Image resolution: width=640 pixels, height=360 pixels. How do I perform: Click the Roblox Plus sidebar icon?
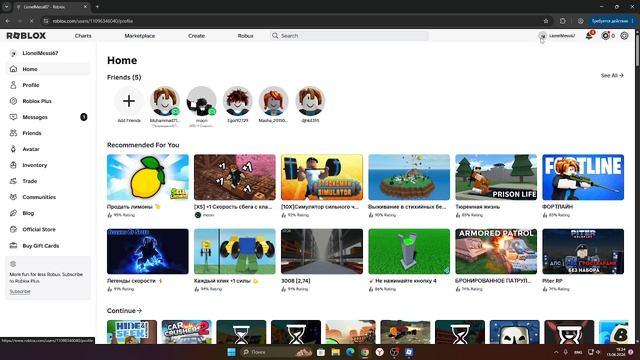tap(13, 101)
